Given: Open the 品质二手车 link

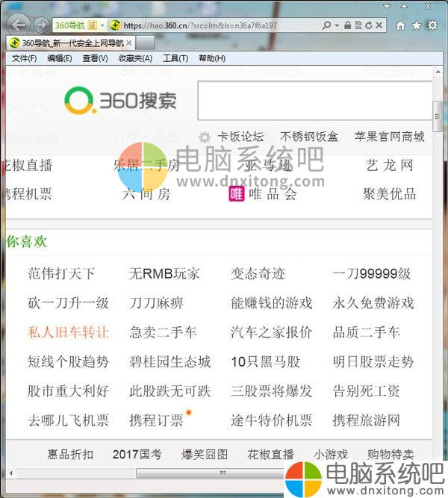Looking at the screenshot, I should pyautogui.click(x=367, y=332).
